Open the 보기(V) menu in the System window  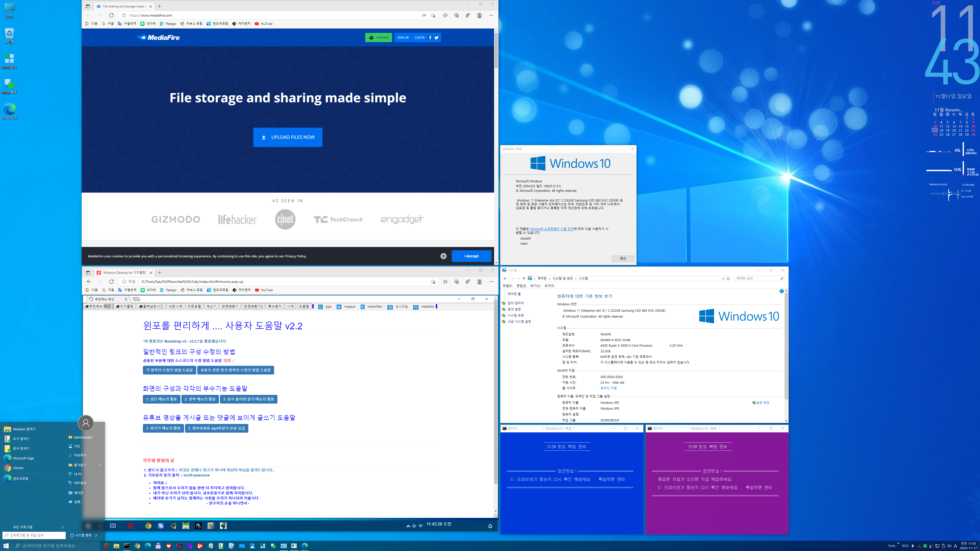pyautogui.click(x=535, y=286)
